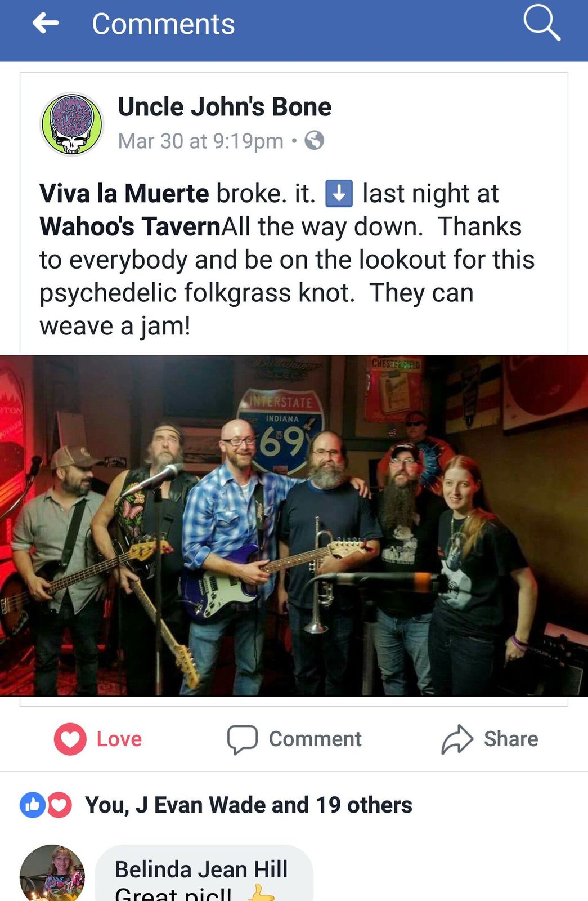Open the Mar 30 at 9:19pm timestamp
The height and width of the screenshot is (901, 588).
click(200, 141)
